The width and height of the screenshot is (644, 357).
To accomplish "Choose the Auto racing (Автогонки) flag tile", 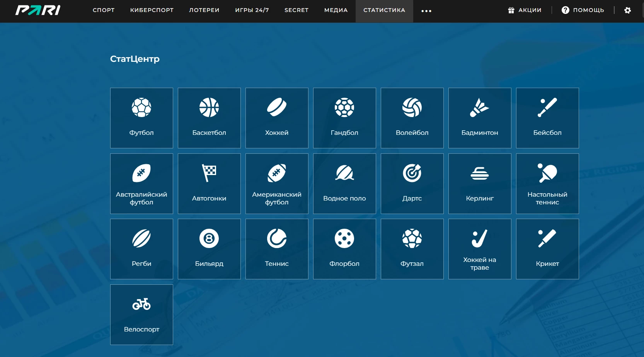I will [209, 184].
